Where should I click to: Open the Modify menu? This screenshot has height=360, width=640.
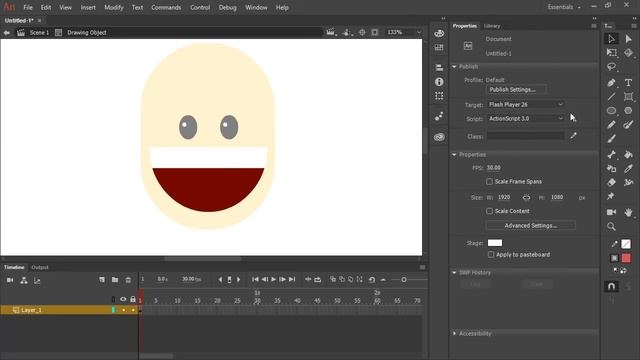114,7
